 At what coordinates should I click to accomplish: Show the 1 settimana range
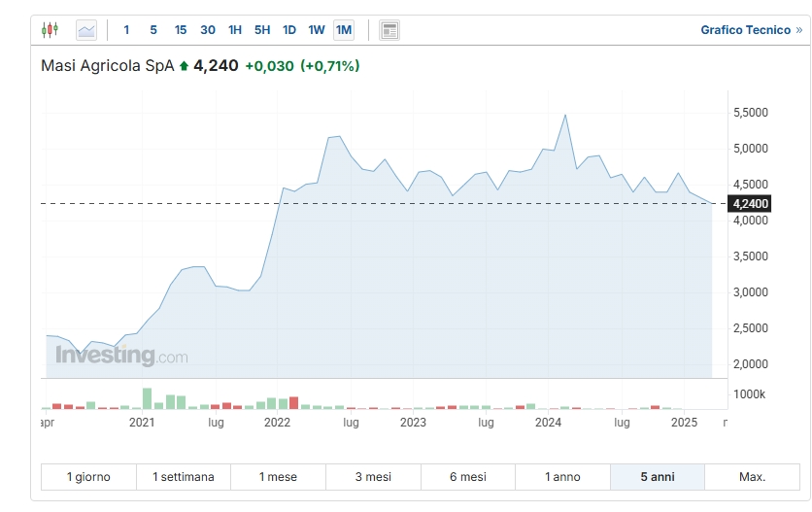click(x=184, y=477)
